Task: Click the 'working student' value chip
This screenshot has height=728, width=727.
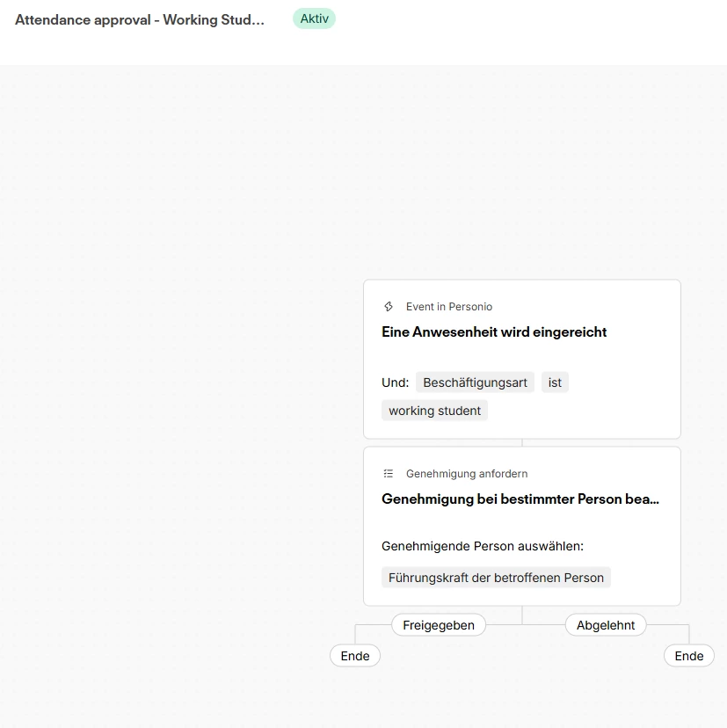Action: tap(434, 411)
